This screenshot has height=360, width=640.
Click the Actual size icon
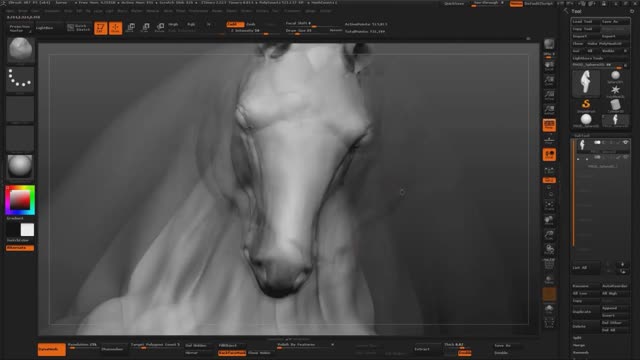click(549, 96)
